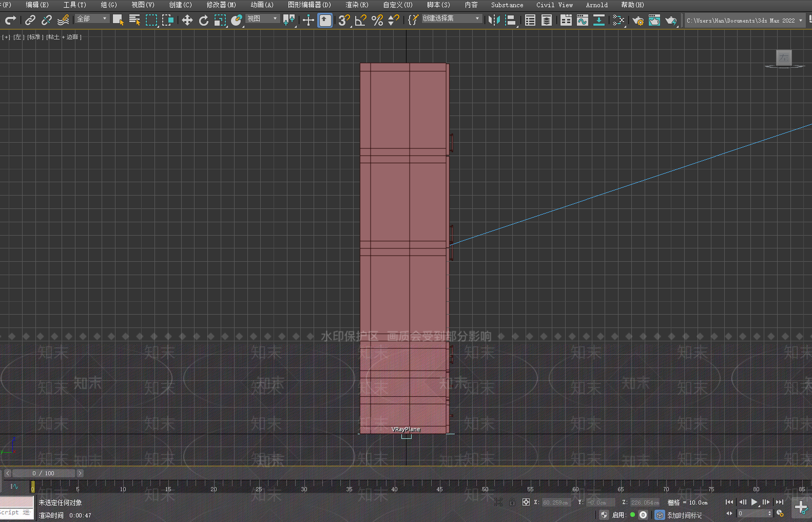Step time slider back with left arrow
The height and width of the screenshot is (522, 812).
coord(8,473)
